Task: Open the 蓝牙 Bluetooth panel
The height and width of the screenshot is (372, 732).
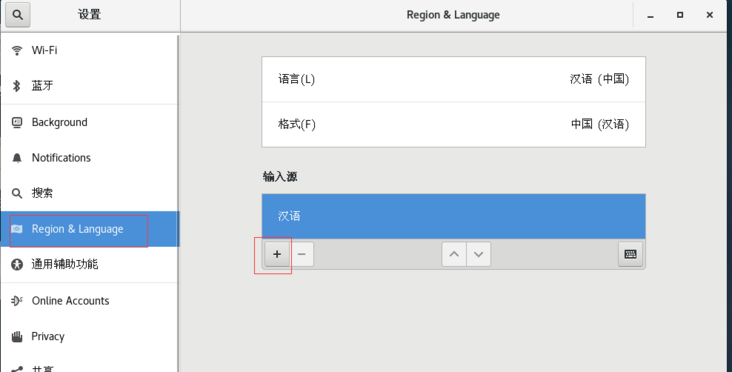Action: [x=90, y=85]
